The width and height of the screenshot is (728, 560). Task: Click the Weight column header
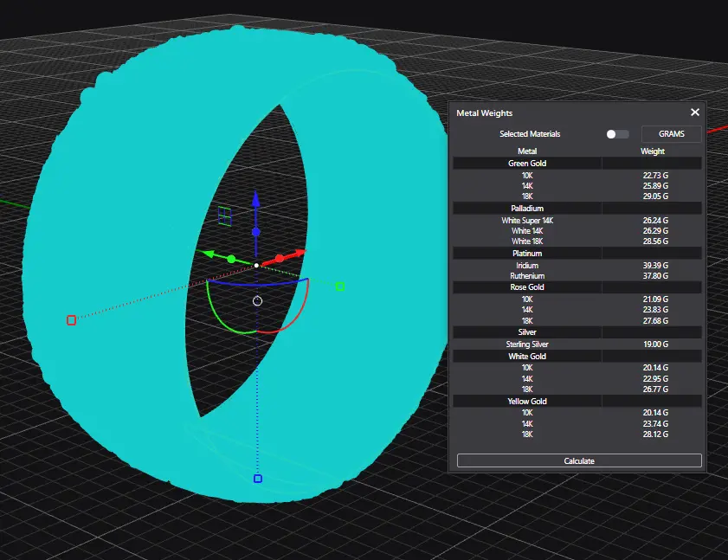pyautogui.click(x=652, y=151)
